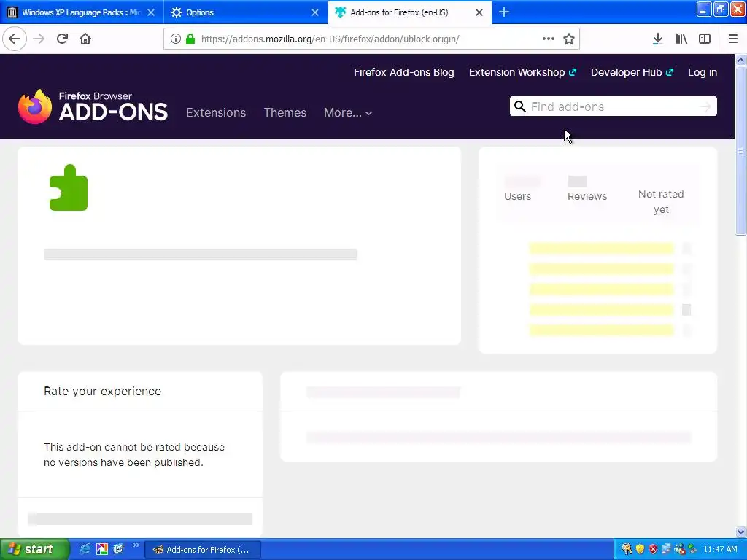The height and width of the screenshot is (560, 747).
Task: Focus the Find add-ons search field
Action: [x=613, y=106]
